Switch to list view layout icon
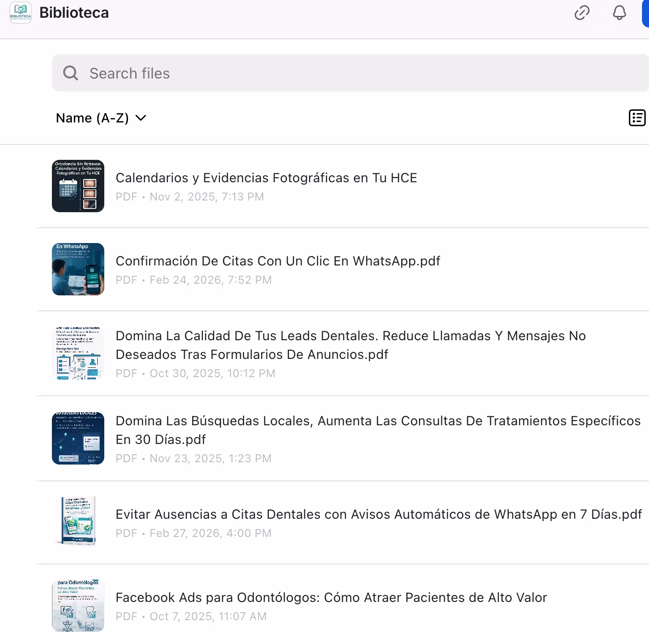The width and height of the screenshot is (649, 644). 637,118
